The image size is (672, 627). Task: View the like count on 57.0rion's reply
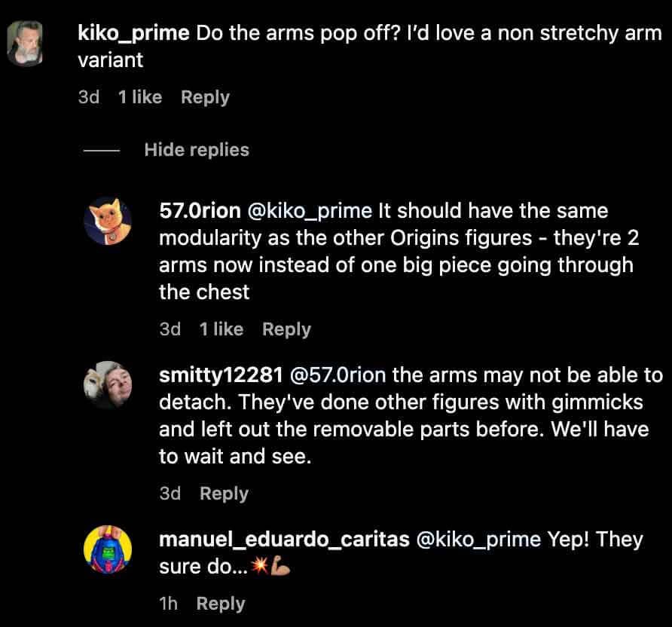[221, 329]
